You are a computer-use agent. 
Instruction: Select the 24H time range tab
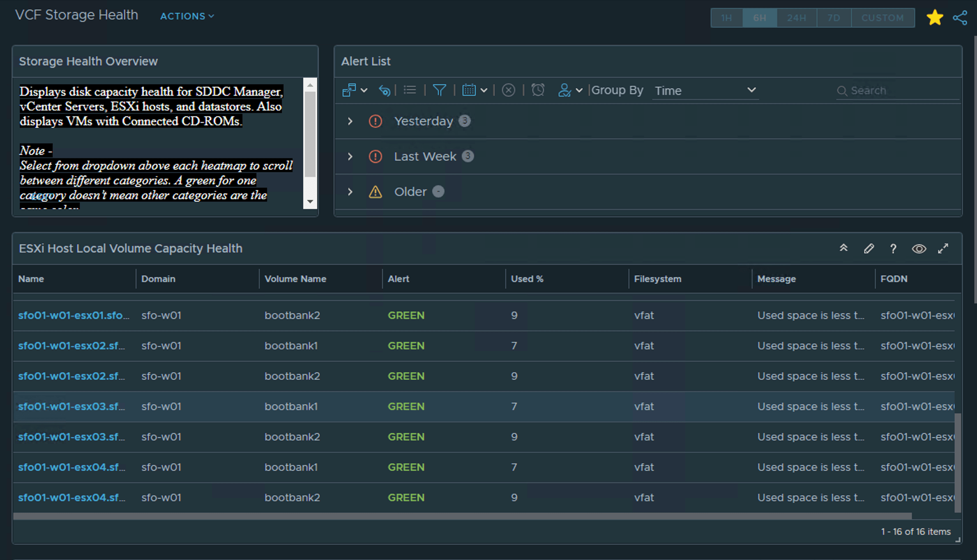[x=796, y=18]
